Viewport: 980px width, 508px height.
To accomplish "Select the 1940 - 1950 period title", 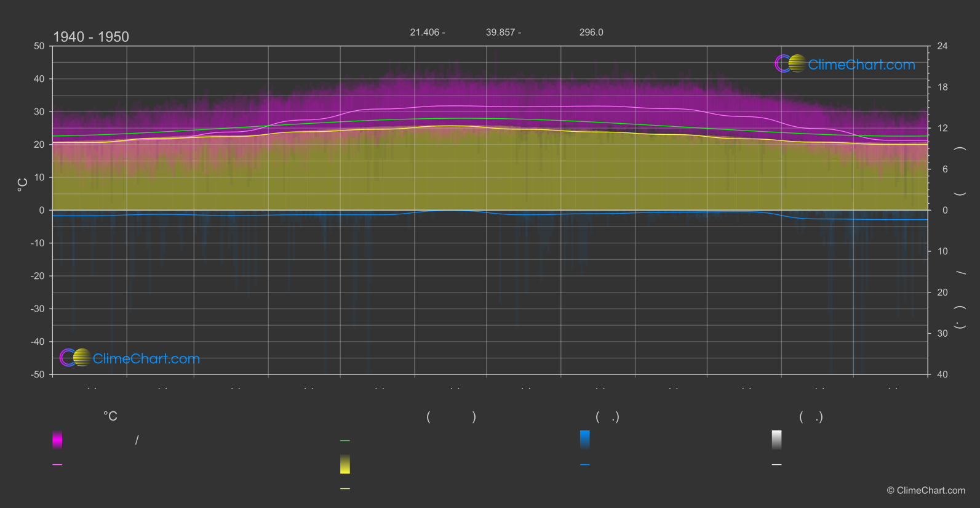I will (x=91, y=37).
